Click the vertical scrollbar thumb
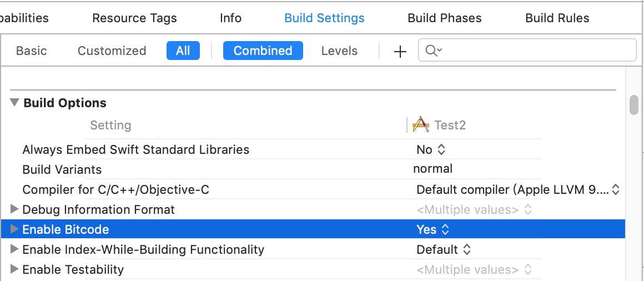644x281 pixels. point(633,105)
